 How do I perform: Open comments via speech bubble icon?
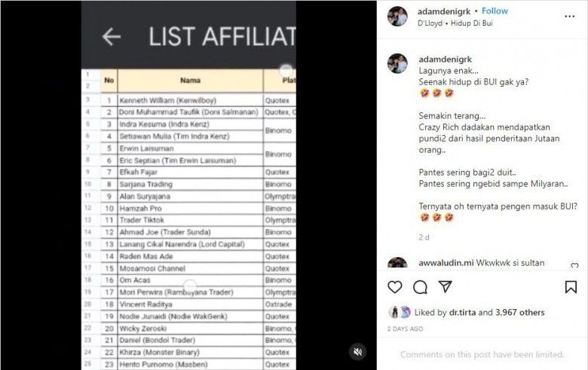421,287
